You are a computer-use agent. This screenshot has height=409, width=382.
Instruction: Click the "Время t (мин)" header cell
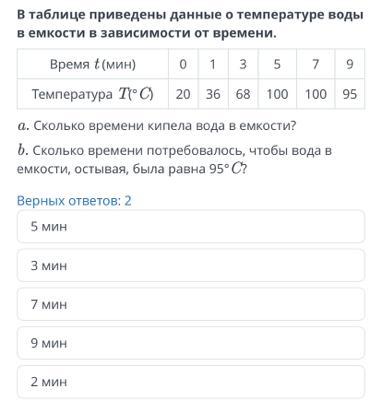pyautogui.click(x=93, y=64)
